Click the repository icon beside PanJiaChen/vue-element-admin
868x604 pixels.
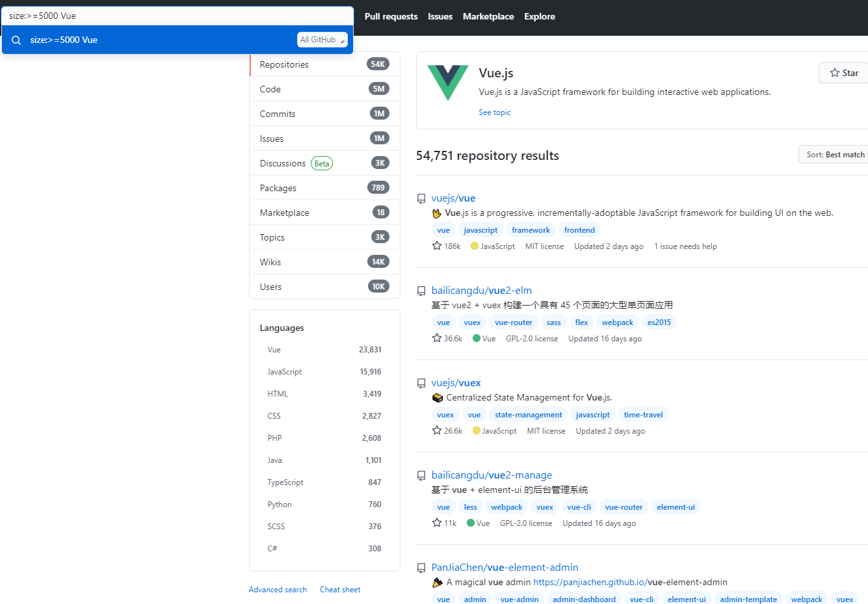pyautogui.click(x=421, y=568)
